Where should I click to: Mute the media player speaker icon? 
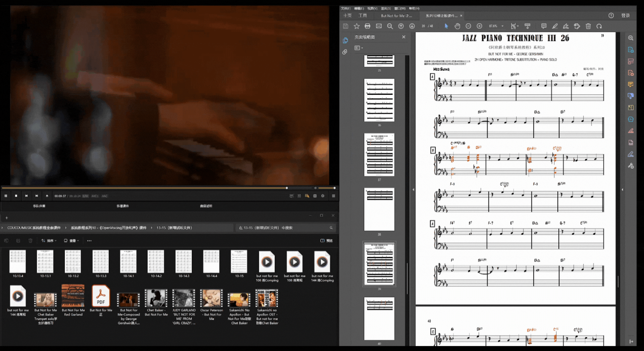(315, 188)
